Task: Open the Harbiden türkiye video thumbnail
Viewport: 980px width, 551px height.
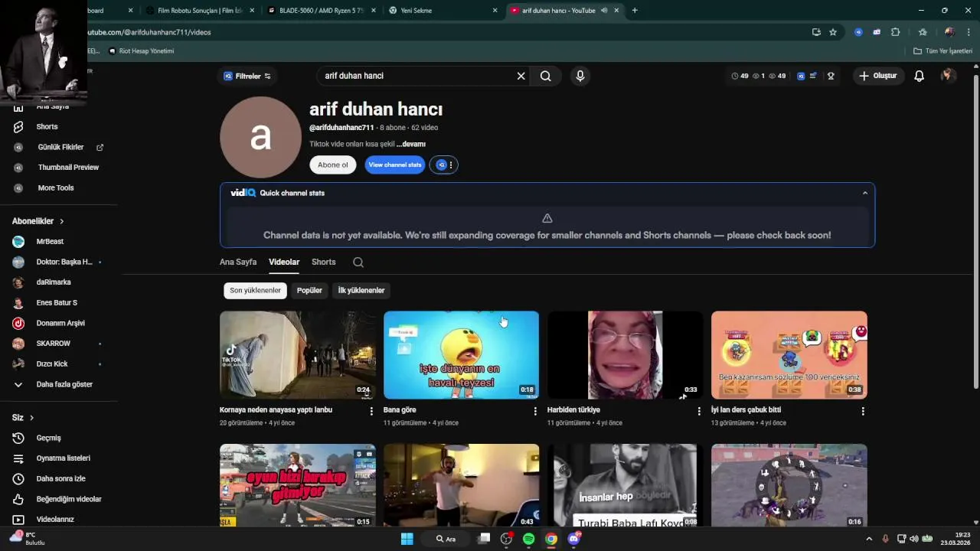Action: 625,355
